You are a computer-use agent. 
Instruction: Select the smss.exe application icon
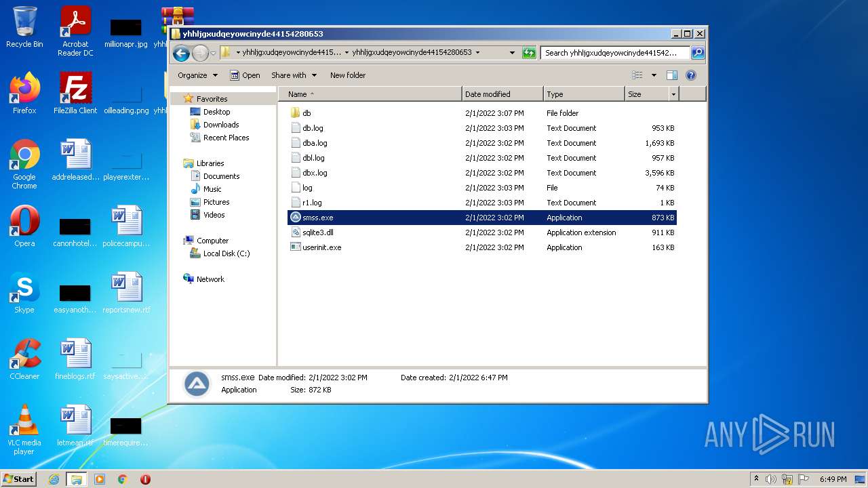click(x=295, y=218)
